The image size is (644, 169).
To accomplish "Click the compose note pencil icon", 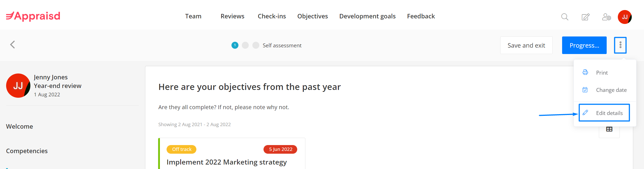I will click(x=586, y=17).
